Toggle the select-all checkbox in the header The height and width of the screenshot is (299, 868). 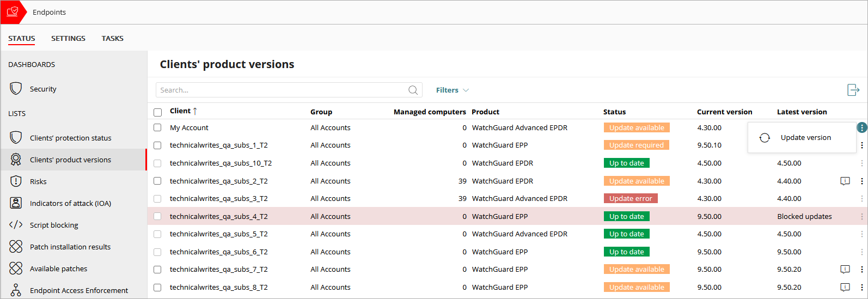coord(158,112)
